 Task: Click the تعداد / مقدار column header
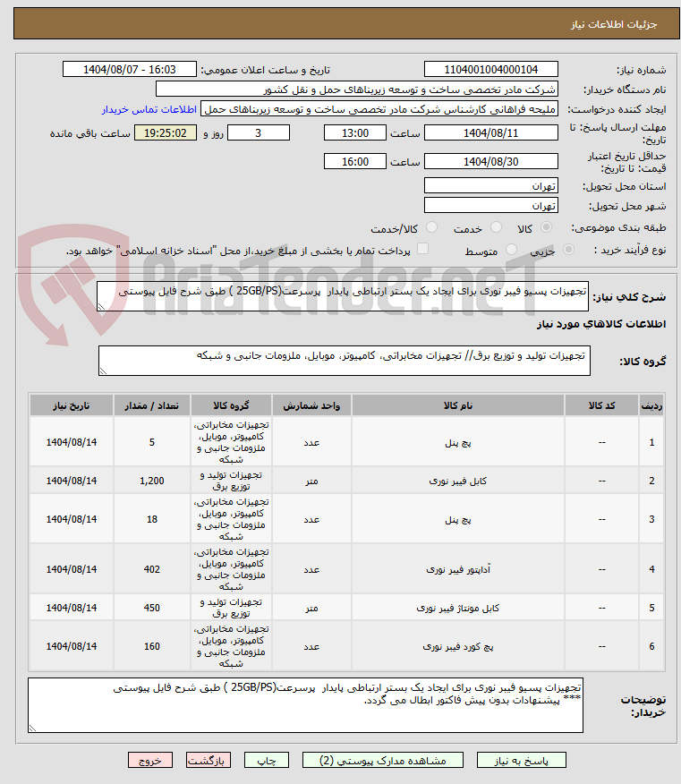(152, 405)
